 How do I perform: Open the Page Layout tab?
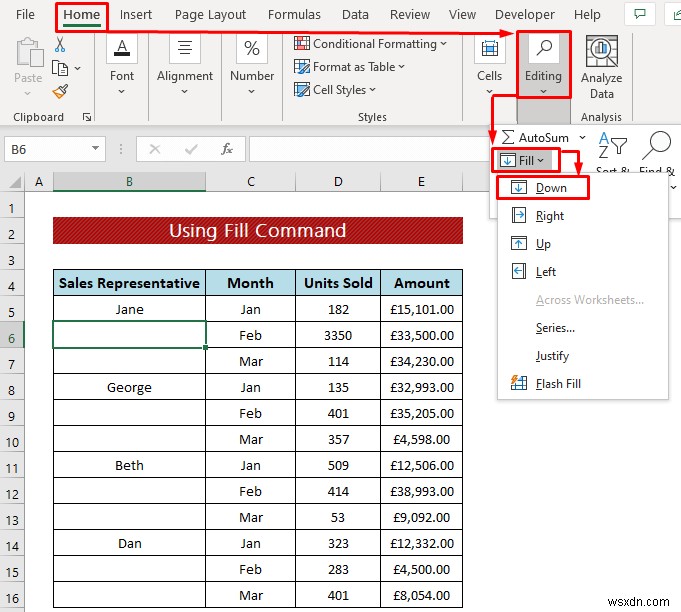[210, 15]
